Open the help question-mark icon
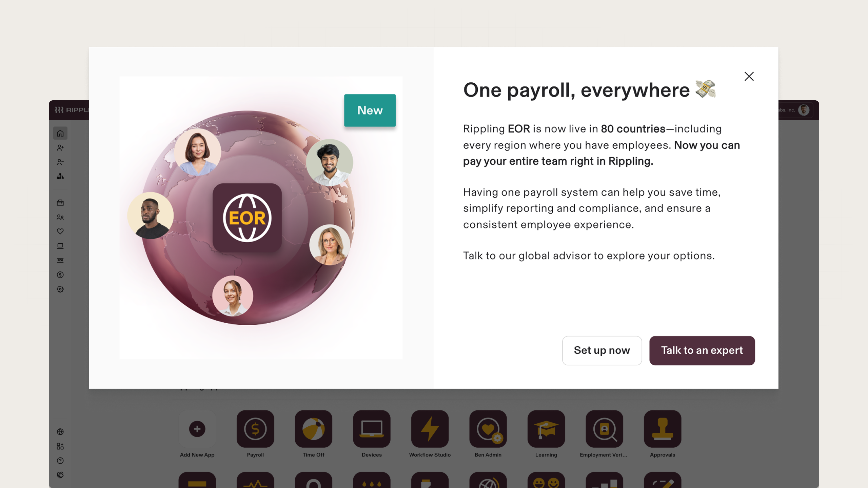 coord(60,461)
